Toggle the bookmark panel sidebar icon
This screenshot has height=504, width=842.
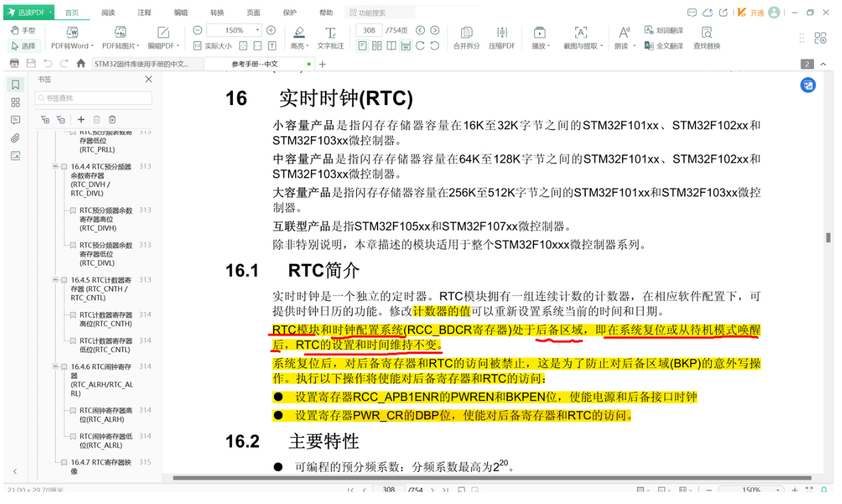[16, 85]
